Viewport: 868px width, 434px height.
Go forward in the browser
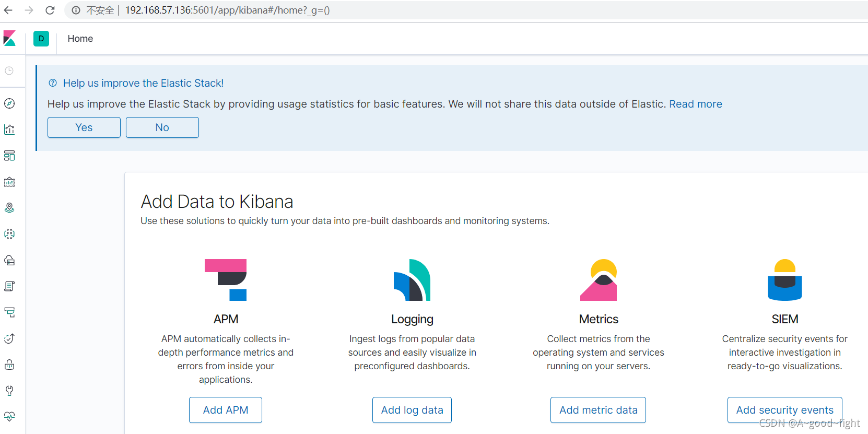click(29, 10)
